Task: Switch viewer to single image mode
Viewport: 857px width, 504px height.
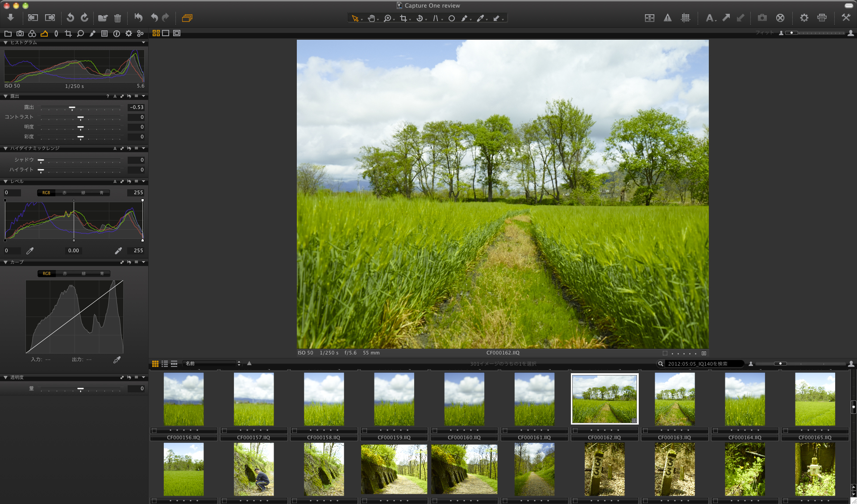Action: click(x=166, y=33)
